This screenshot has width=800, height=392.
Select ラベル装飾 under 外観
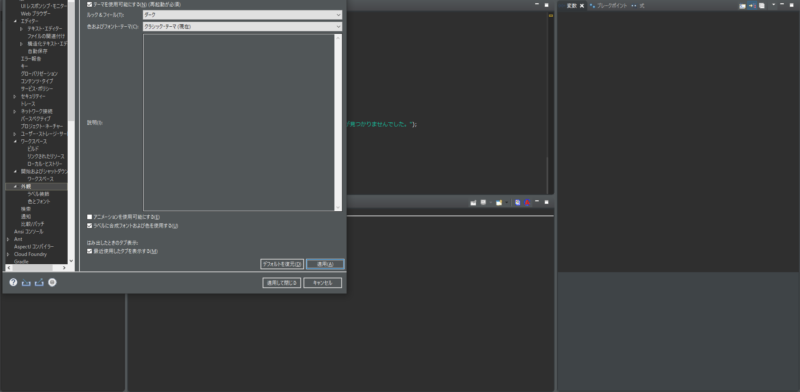pos(38,194)
